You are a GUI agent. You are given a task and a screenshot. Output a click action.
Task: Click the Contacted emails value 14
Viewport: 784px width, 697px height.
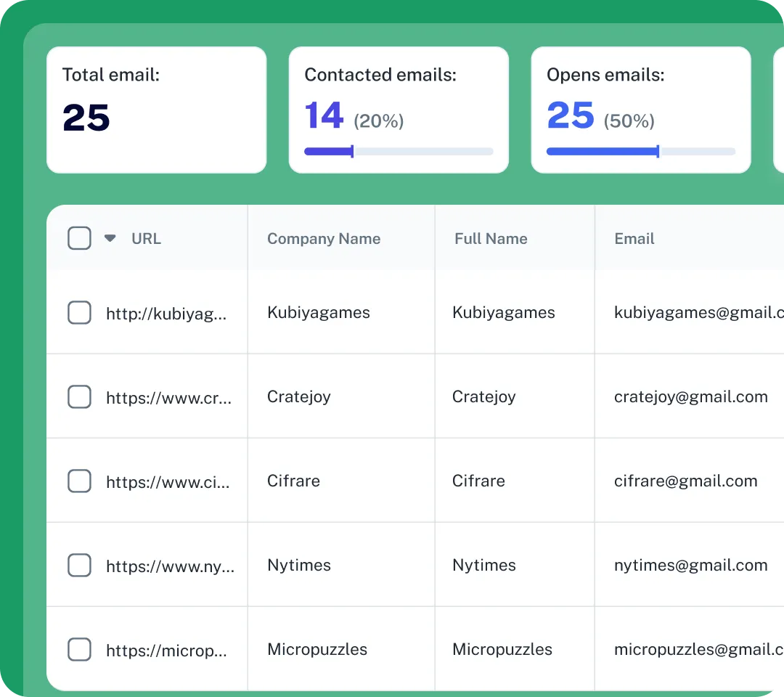click(324, 115)
